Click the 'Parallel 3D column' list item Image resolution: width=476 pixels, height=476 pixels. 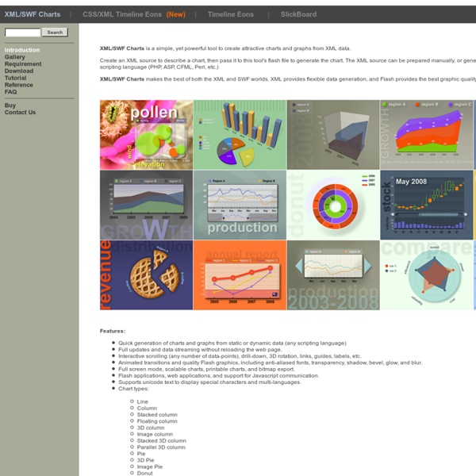[161, 447]
